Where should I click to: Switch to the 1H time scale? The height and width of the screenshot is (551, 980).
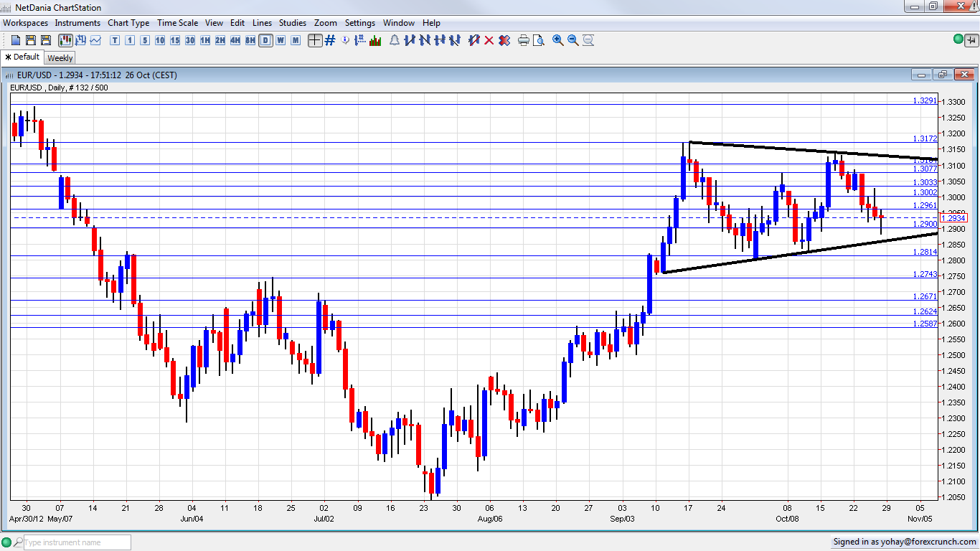[204, 40]
